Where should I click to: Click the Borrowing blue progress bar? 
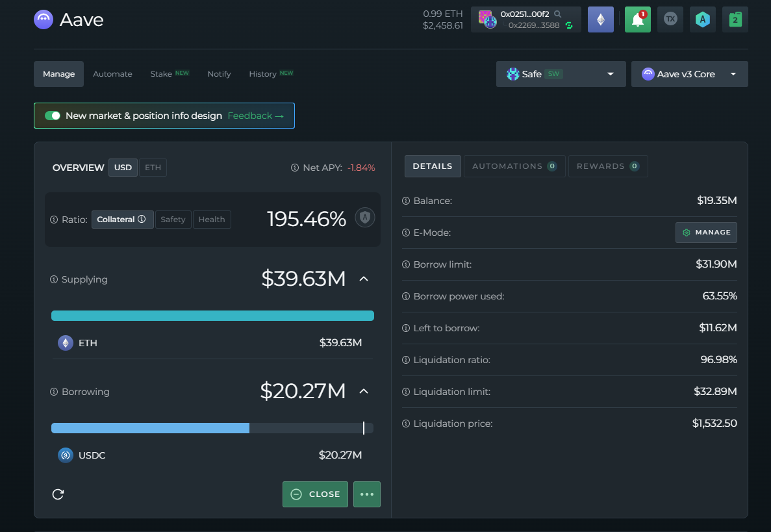click(x=150, y=428)
